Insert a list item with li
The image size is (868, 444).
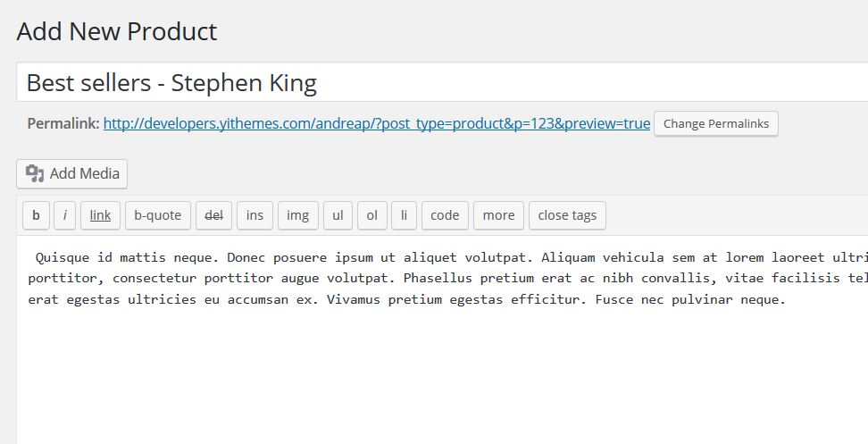pyautogui.click(x=405, y=215)
